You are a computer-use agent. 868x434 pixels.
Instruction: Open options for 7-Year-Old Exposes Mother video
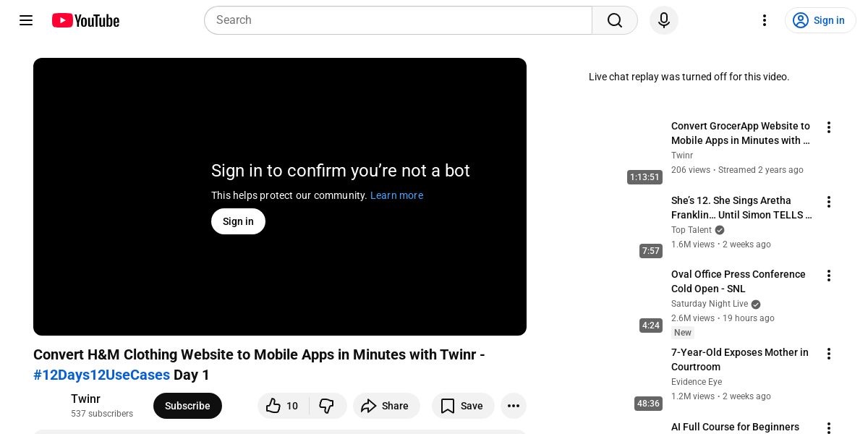[x=829, y=354]
